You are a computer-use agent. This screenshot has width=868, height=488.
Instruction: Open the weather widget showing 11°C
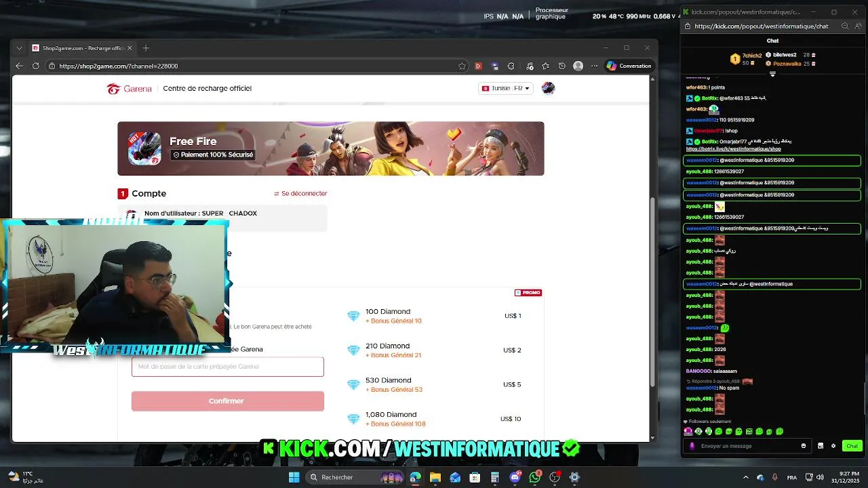(26, 477)
